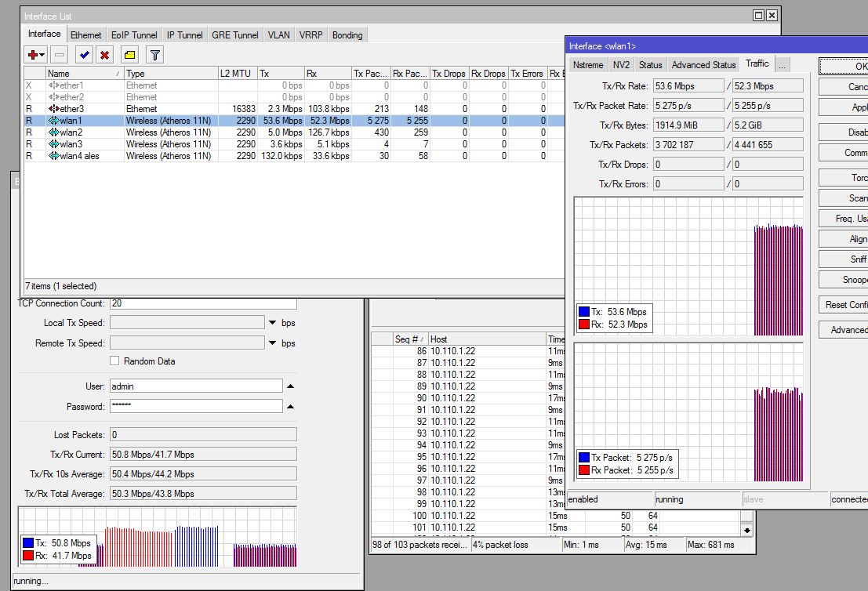Viewport: 868px width, 591px height.
Task: Click the Freq. Usage button
Action: 844,219
